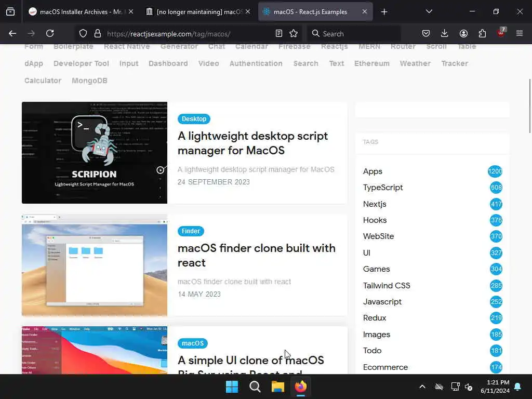Open the dApp tag link
This screenshot has width=532, height=399.
(x=34, y=64)
